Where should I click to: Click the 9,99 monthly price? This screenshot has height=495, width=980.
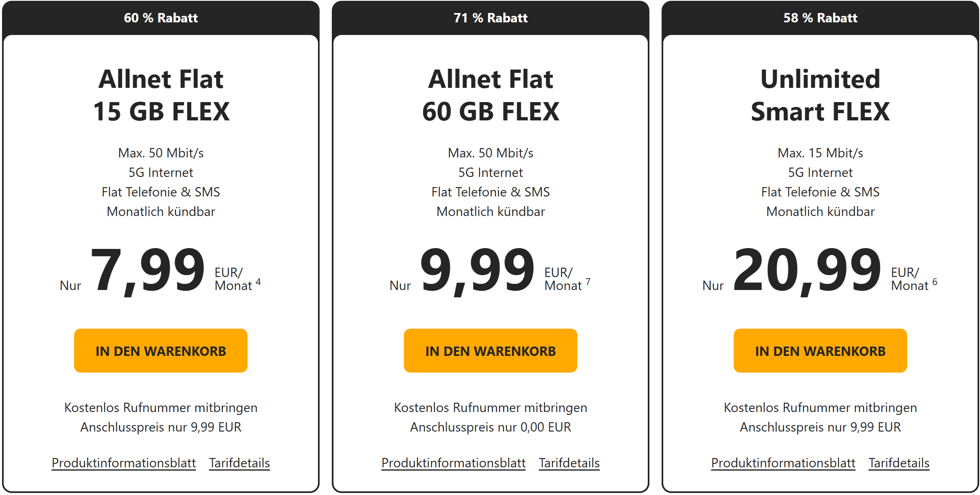(x=477, y=270)
